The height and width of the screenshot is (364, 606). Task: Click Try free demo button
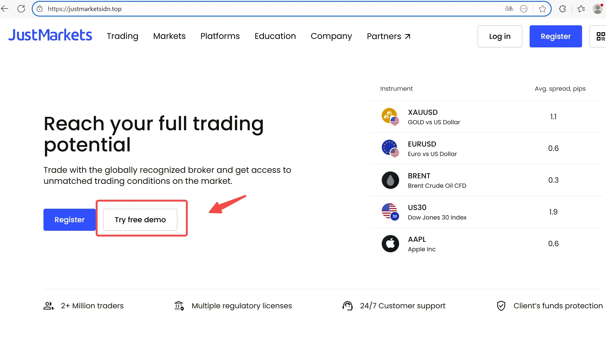(140, 220)
